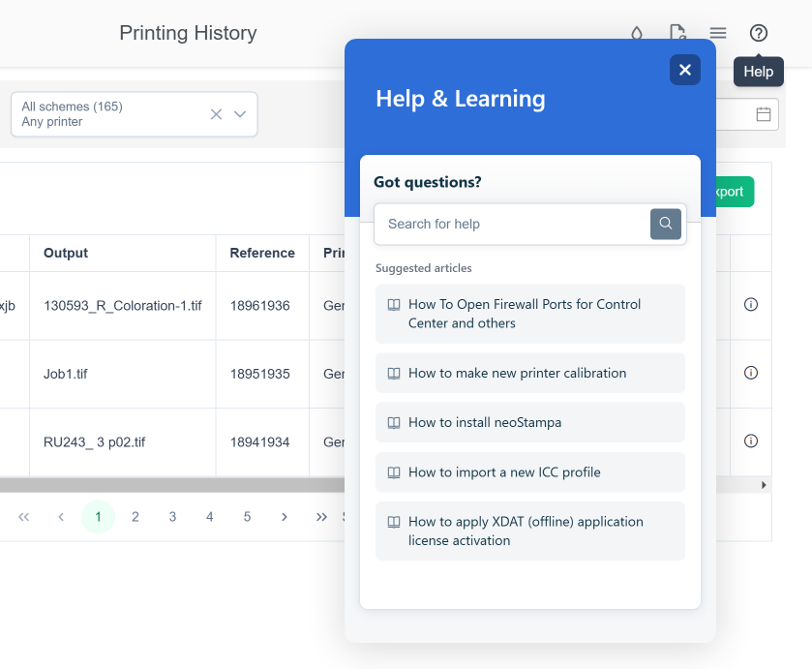Go to next page

coord(284,517)
